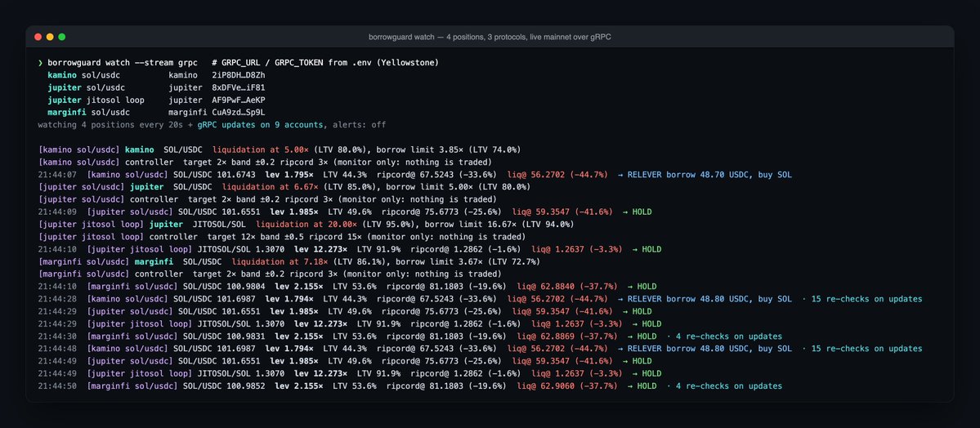980x428 pixels.
Task: Select address 'CuA9zd…Sp9L' of marginfi position
Action: [239, 113]
